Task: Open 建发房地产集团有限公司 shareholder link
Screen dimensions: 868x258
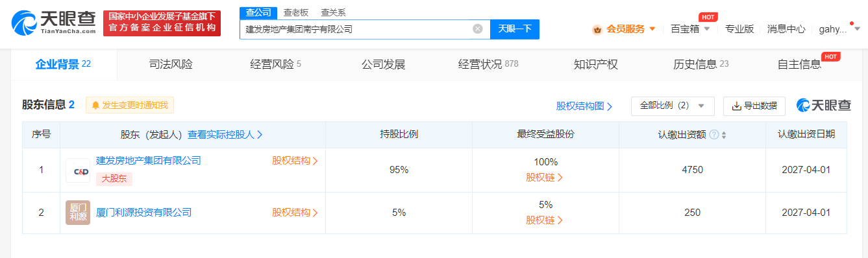Action: [149, 161]
